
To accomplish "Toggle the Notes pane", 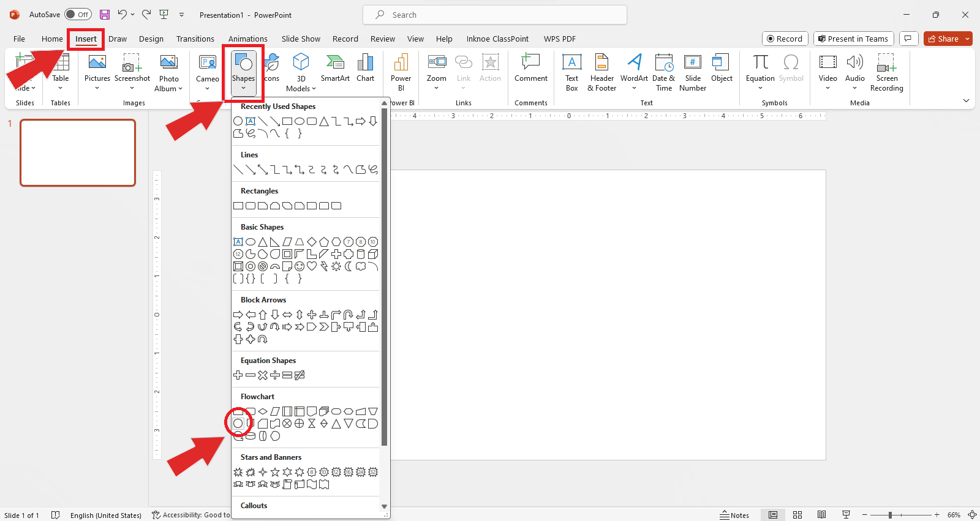I will (x=735, y=515).
